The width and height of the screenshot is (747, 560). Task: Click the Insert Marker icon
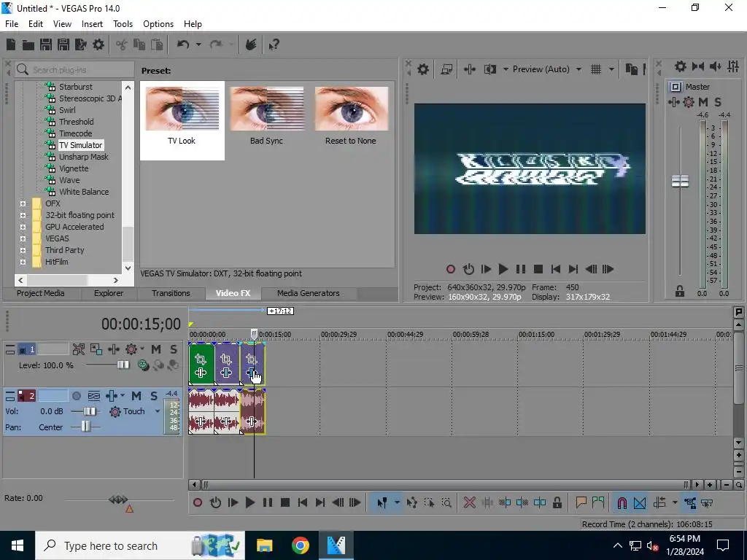point(581,502)
